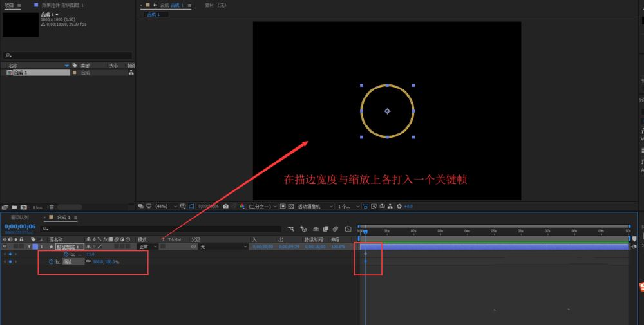Click the blue label color of layer 1
The width and height of the screenshot is (644, 325).
click(35, 246)
